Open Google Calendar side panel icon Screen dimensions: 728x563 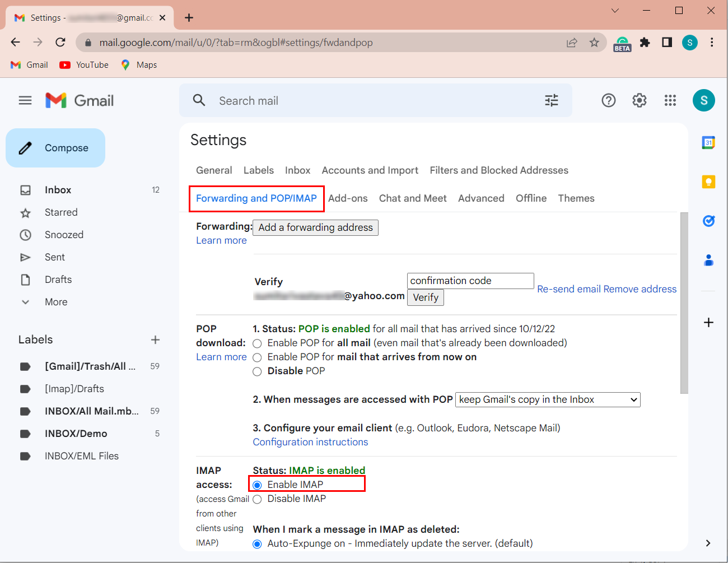pos(708,142)
